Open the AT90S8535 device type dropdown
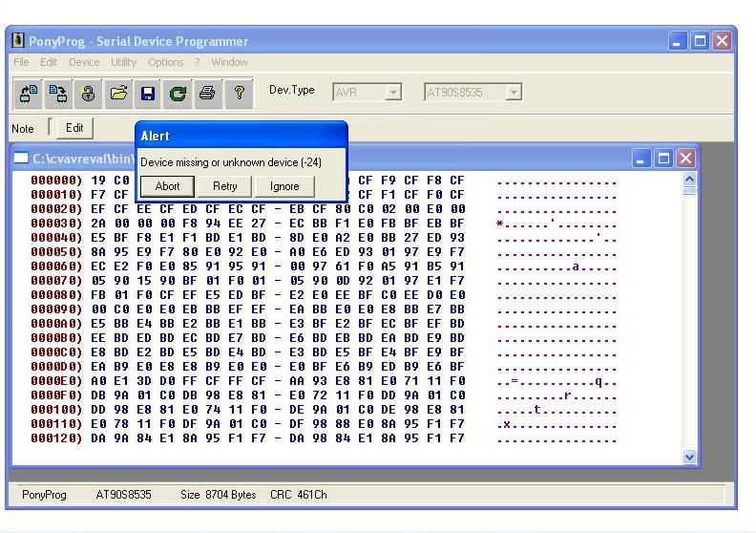Screen dimensions: 756x533 click(514, 92)
